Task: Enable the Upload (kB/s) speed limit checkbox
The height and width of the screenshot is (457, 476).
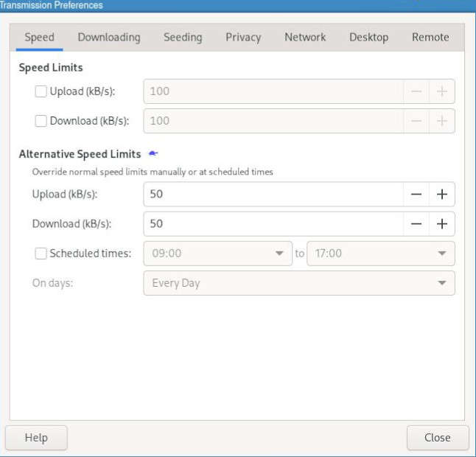Action: click(41, 92)
